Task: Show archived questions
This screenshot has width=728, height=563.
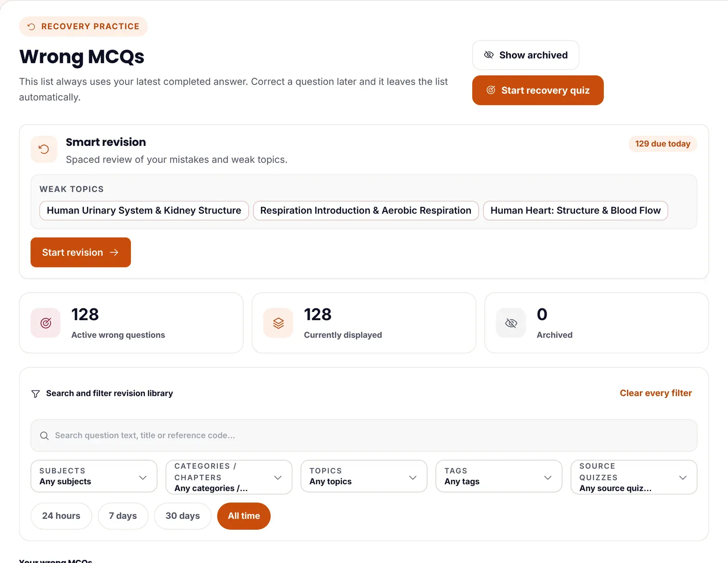Action: point(526,55)
